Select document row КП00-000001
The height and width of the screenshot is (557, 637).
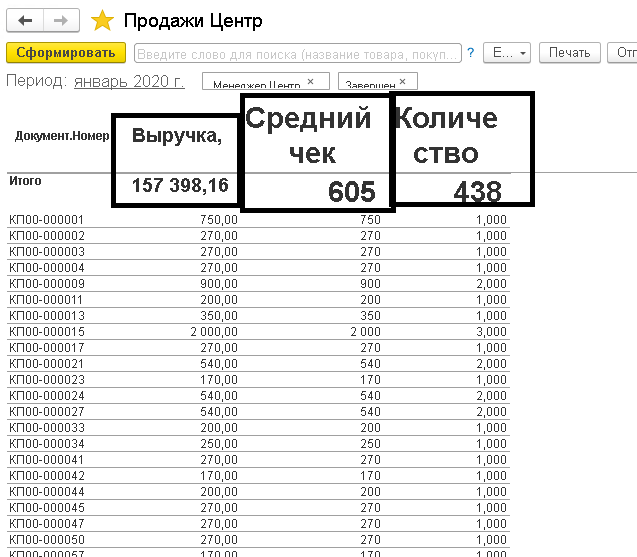tap(46, 220)
